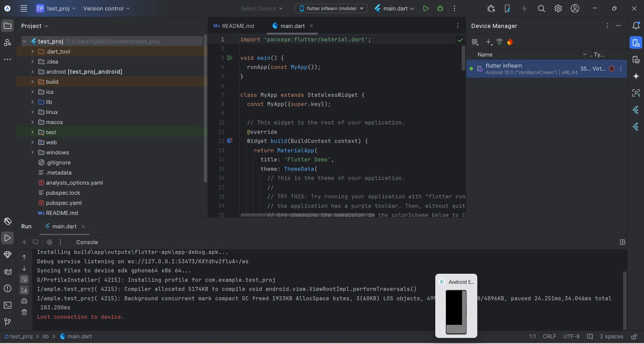Pair device over Wi-Fi icon
The width and height of the screenshot is (644, 344).
pos(499,42)
